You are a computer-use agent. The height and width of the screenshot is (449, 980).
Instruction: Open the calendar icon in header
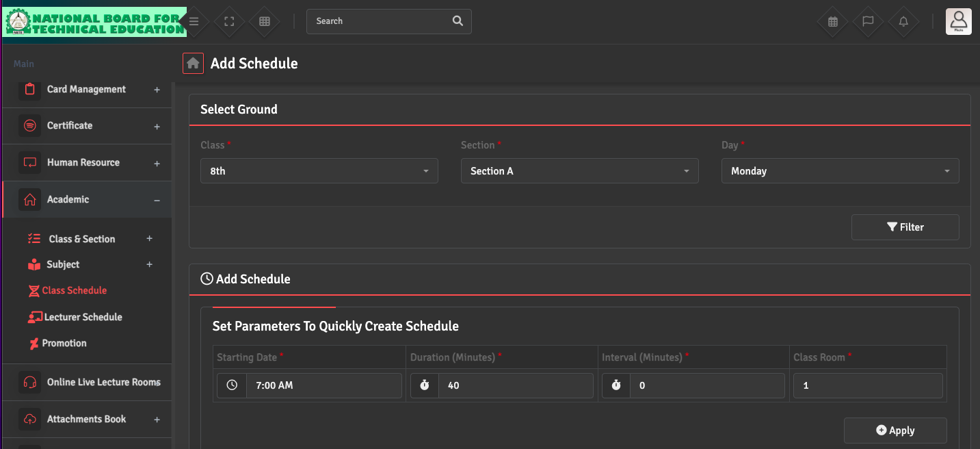pos(833,21)
